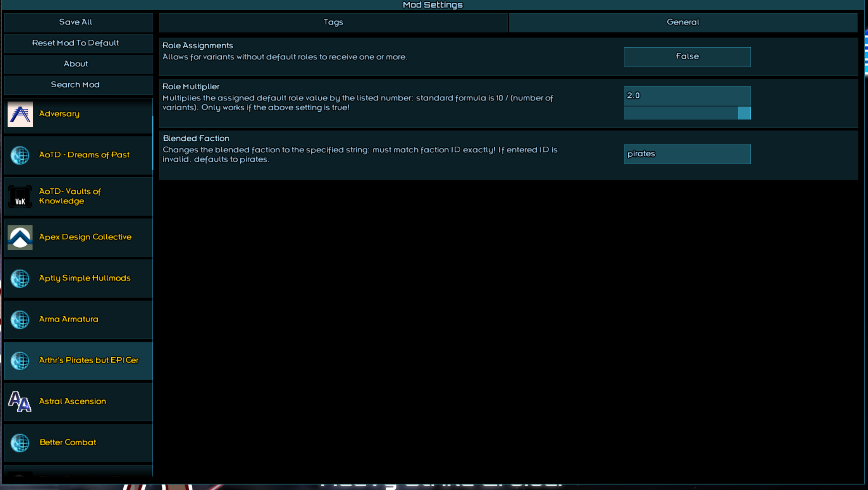Click the Astral Ascension AA icon

[20, 402]
